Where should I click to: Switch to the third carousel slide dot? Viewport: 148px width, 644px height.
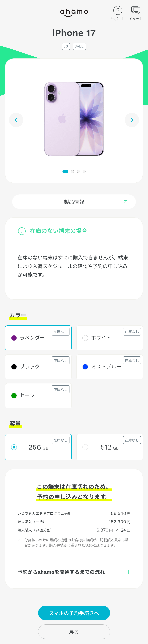(x=78, y=172)
